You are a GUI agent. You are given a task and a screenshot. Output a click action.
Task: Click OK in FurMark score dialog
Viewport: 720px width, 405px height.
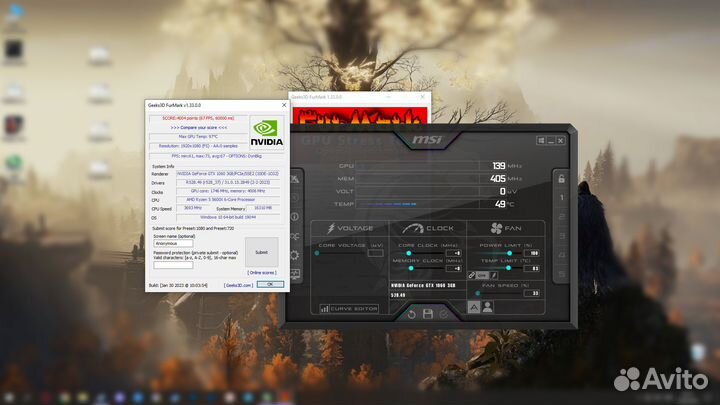pos(270,285)
